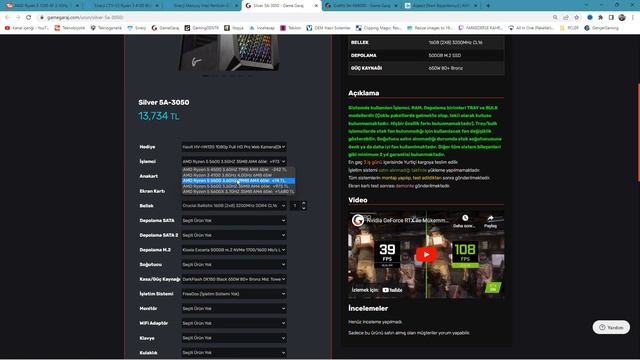Play the embedded YouTube video
Viewport: 640px width, 360px height.
[x=426, y=255]
